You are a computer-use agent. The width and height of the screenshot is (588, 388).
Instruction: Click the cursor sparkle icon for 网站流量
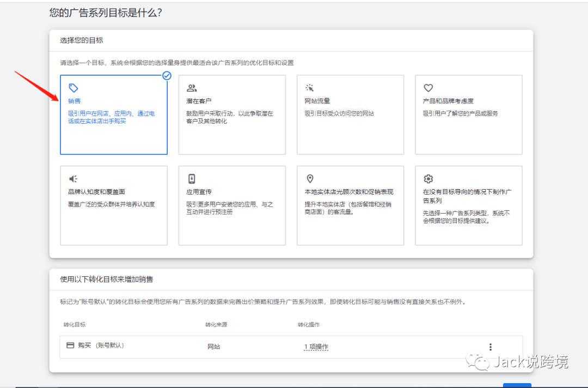[309, 88]
